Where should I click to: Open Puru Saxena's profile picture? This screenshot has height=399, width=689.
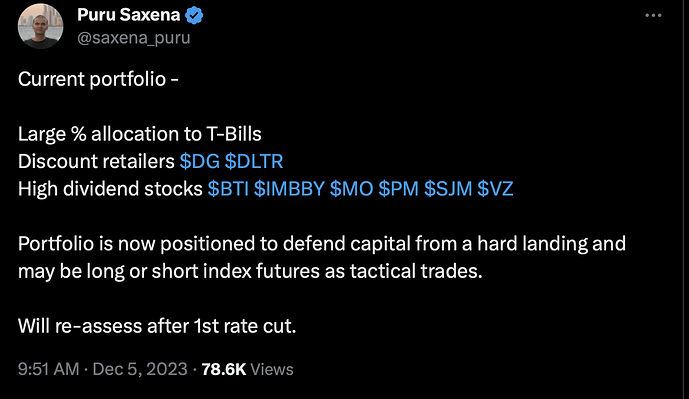pos(40,25)
